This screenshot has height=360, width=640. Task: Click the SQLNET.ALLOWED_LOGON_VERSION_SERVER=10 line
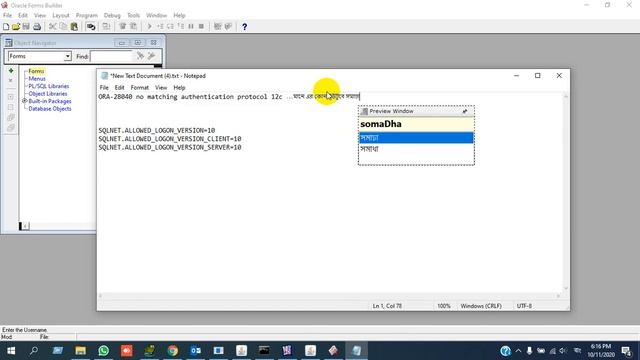click(x=170, y=147)
